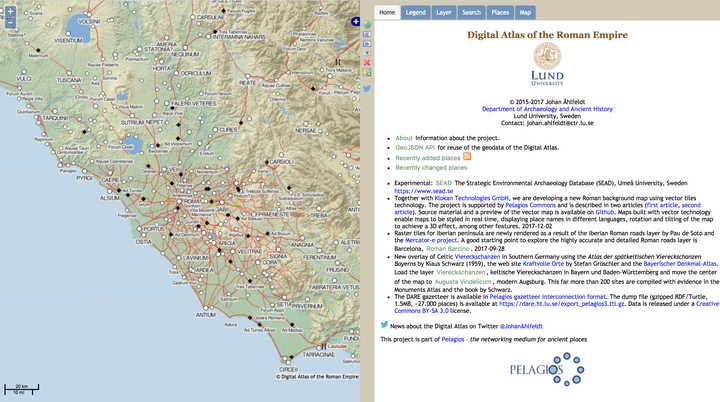Open Recently changed places link
Screen dimensions: 720x402
431,168
